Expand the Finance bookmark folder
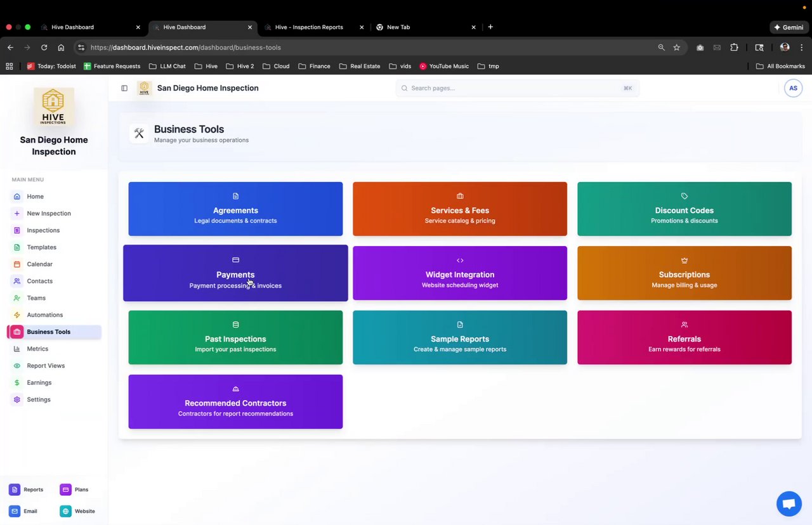This screenshot has height=525, width=812. (314, 66)
